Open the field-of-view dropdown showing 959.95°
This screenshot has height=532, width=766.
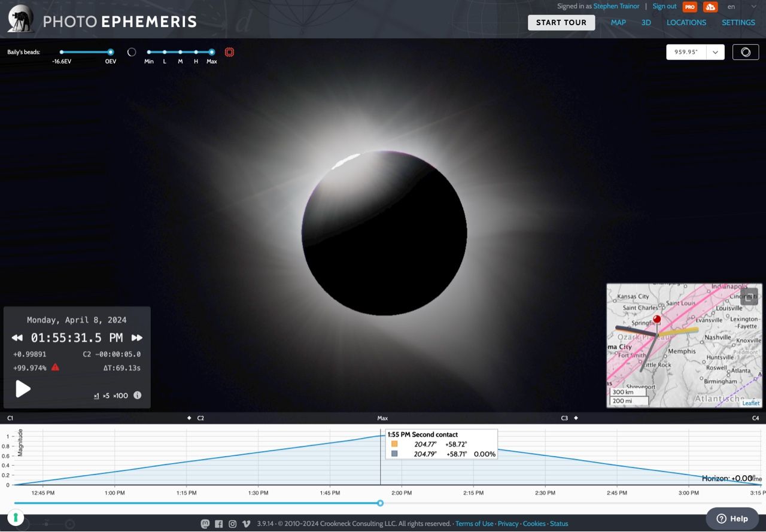715,52
